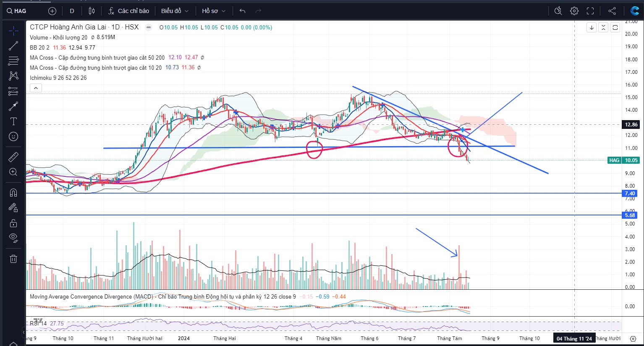The height and width of the screenshot is (346, 644).
Task: Select the RSI 14 legend
Action: [x=38, y=323]
